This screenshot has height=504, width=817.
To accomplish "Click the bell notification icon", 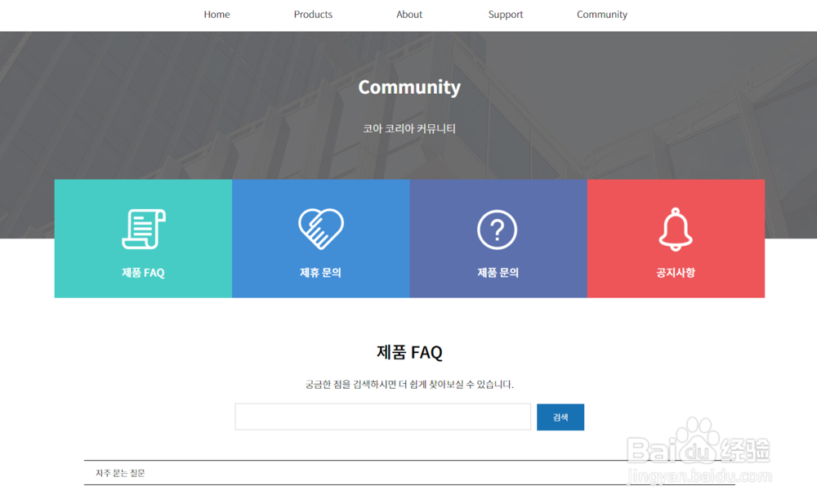I will pyautogui.click(x=676, y=230).
